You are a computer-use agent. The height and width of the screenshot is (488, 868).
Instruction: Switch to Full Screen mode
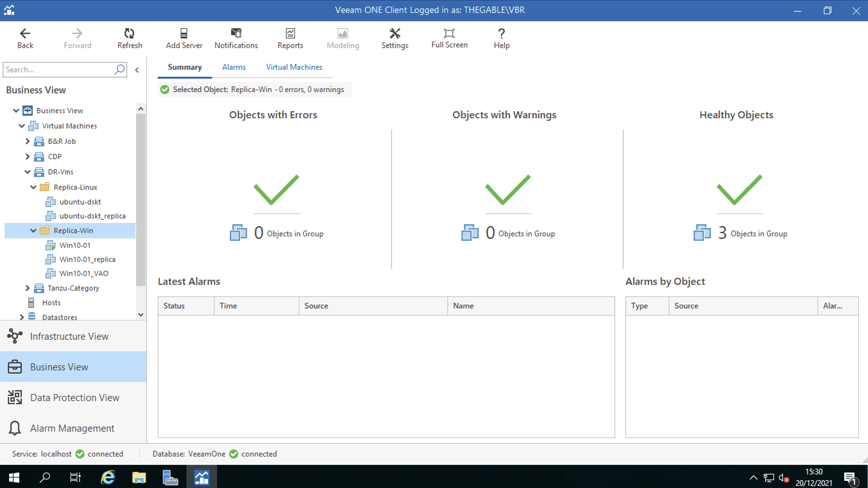(x=449, y=38)
